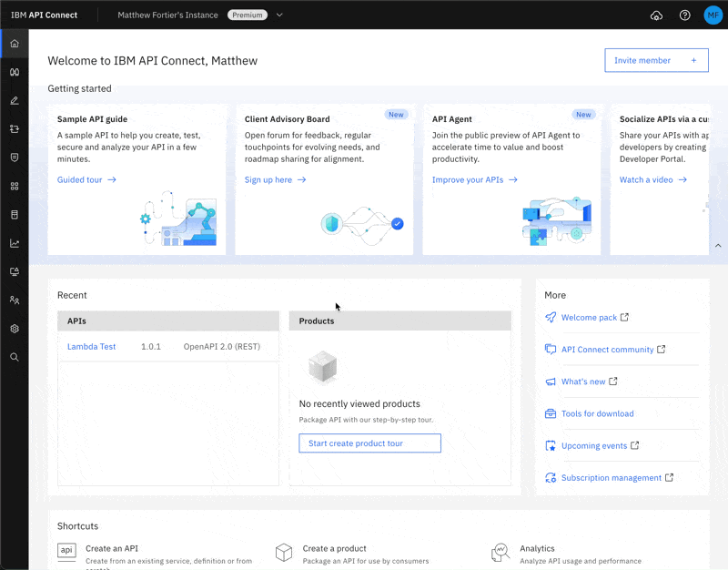The height and width of the screenshot is (570, 728).
Task: Expand the Matthew Fortier's Instance dropdown
Action: [x=279, y=15]
